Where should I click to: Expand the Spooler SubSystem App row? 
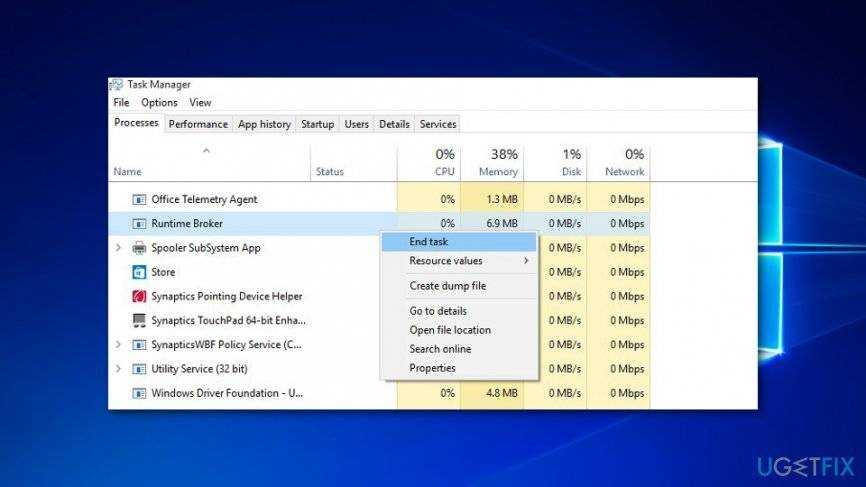point(118,248)
